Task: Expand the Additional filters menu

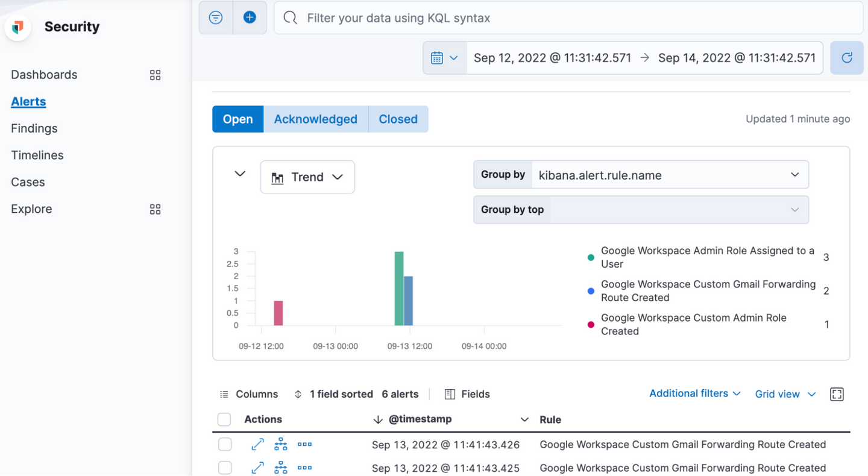Action: click(694, 393)
